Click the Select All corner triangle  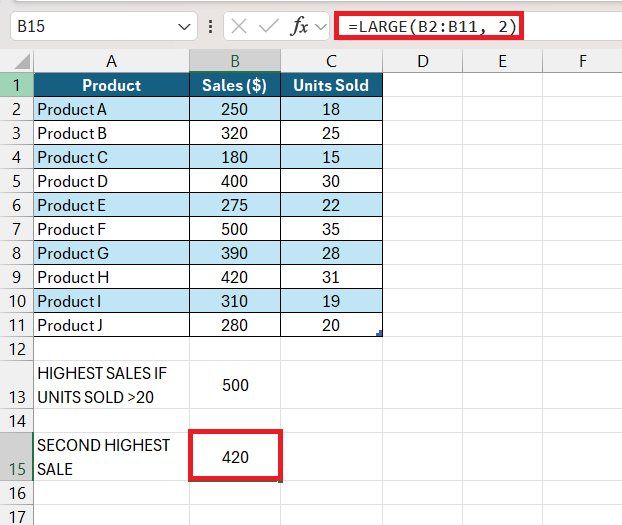pos(23,62)
